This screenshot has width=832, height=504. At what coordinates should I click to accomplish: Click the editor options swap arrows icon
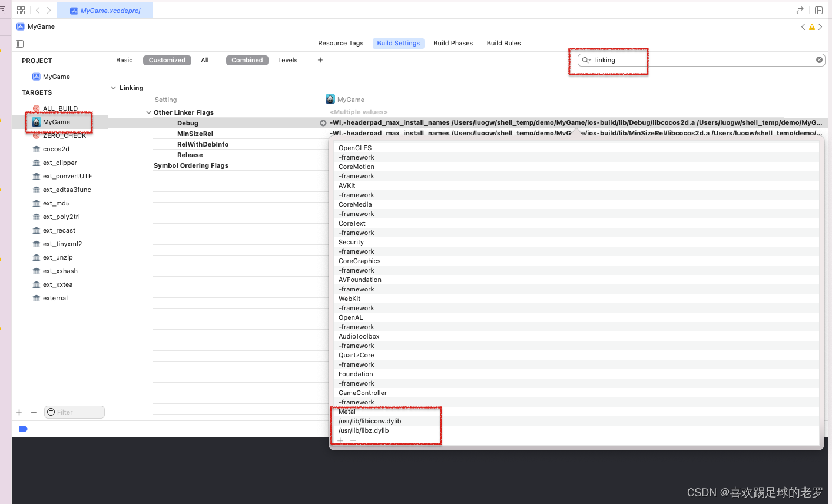[800, 10]
